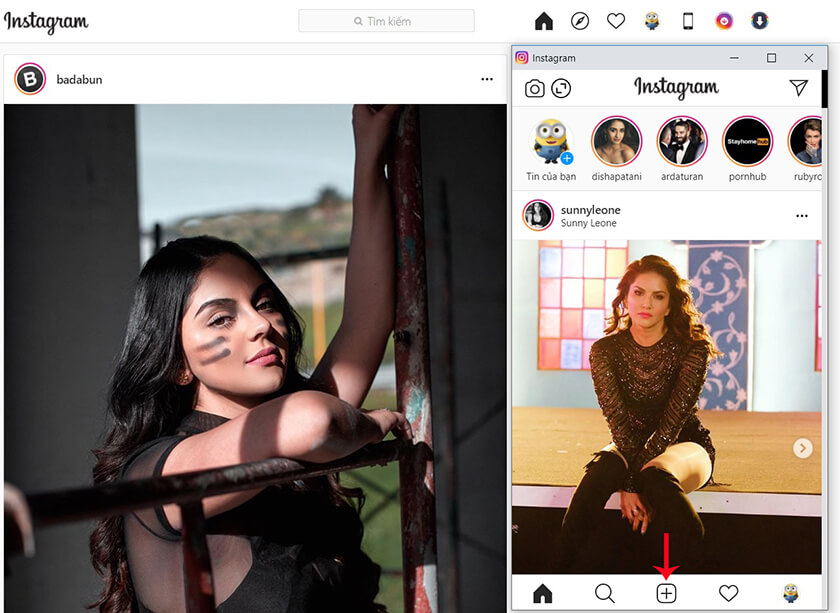The width and height of the screenshot is (840, 613).
Task: Click the mobile phone icon in the browser toolbar
Action: pos(687,20)
